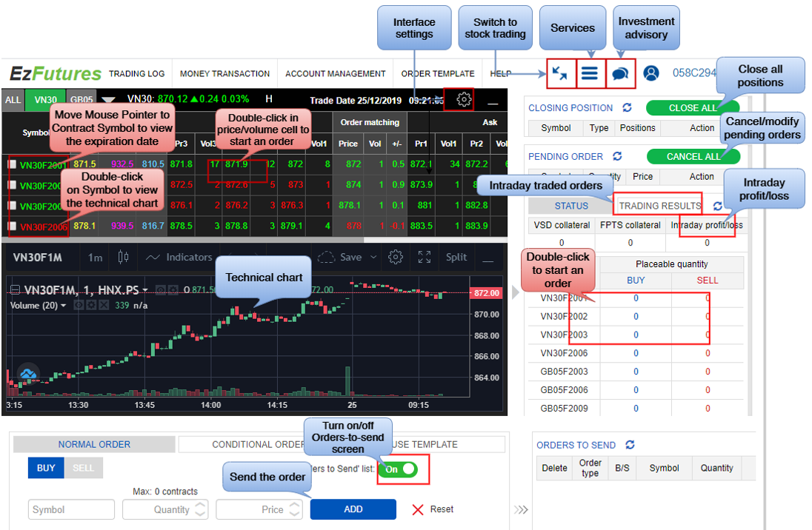
Task: Open the dropdown triangle next to GB05 tab
Action: (108, 99)
